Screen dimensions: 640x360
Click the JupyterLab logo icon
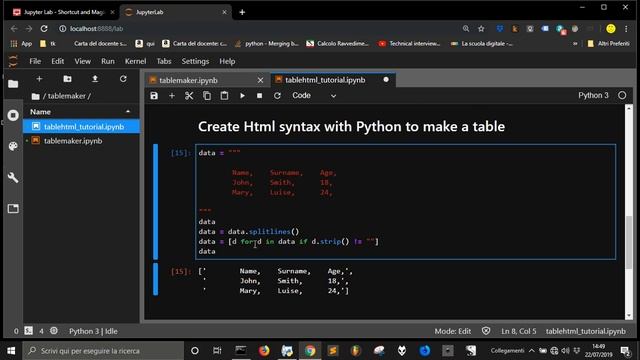coord(13,61)
